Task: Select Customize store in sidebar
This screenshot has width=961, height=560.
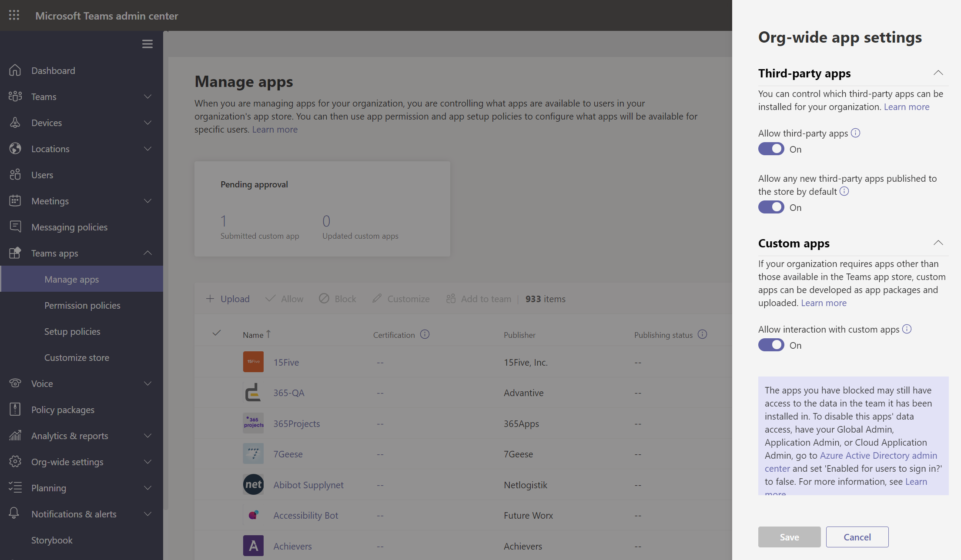Action: pos(77,357)
